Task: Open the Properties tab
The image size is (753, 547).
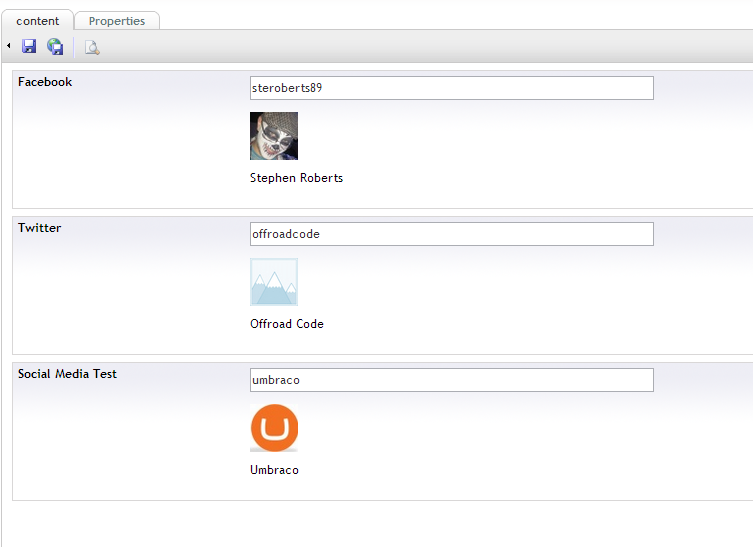Action: (117, 21)
